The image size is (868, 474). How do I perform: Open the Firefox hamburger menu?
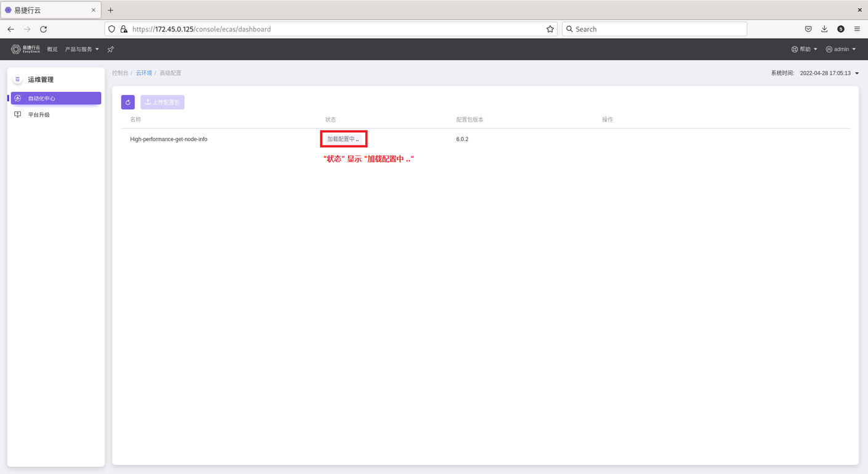tap(857, 29)
